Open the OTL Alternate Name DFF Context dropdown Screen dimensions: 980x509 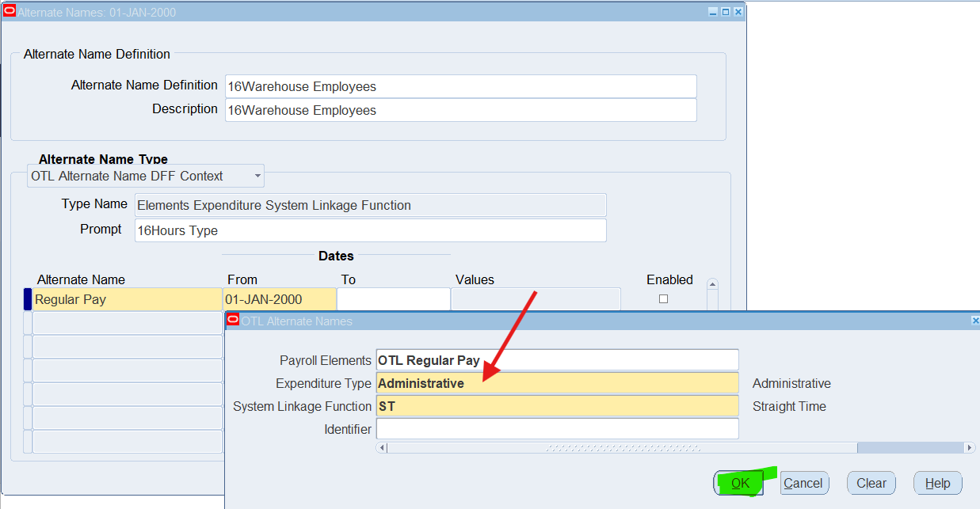(257, 176)
